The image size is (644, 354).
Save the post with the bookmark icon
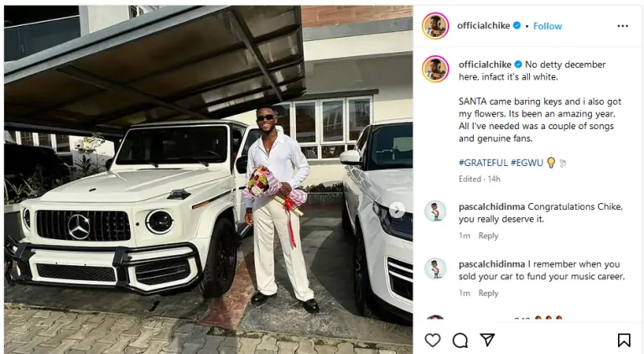pyautogui.click(x=624, y=340)
